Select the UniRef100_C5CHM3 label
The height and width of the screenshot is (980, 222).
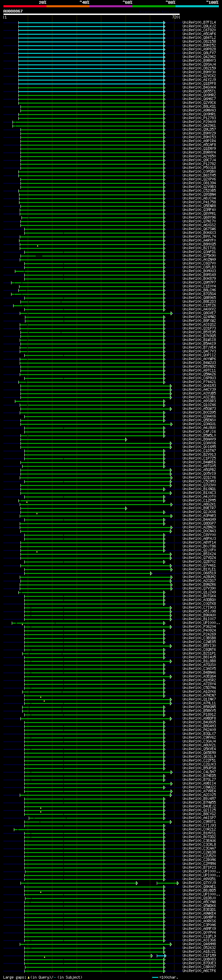[x=199, y=481]
